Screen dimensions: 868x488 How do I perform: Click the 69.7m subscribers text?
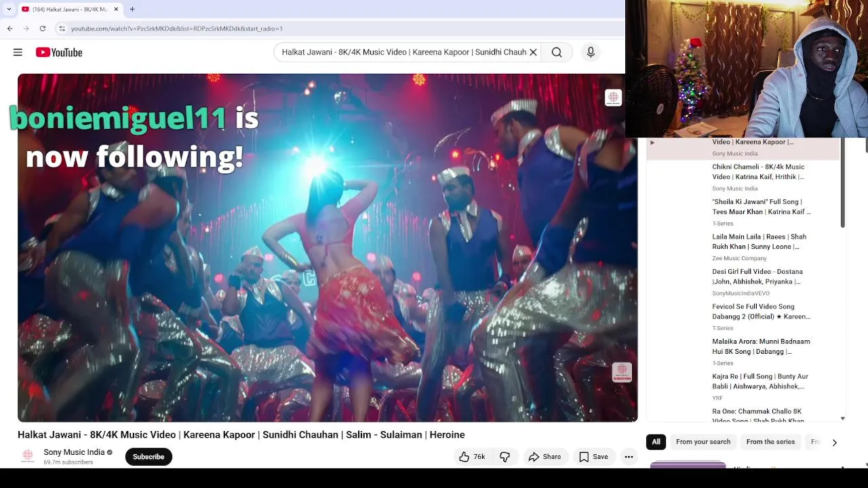tap(68, 462)
